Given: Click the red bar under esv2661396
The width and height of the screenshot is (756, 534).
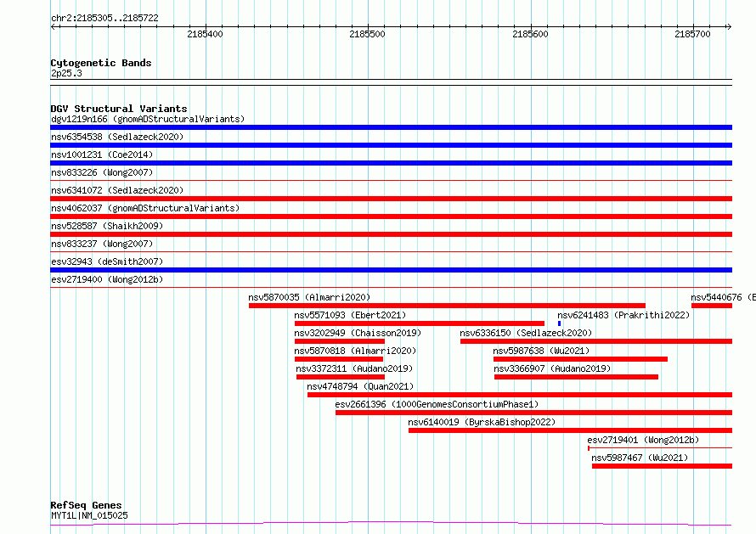Looking at the screenshot, I should [x=533, y=413].
